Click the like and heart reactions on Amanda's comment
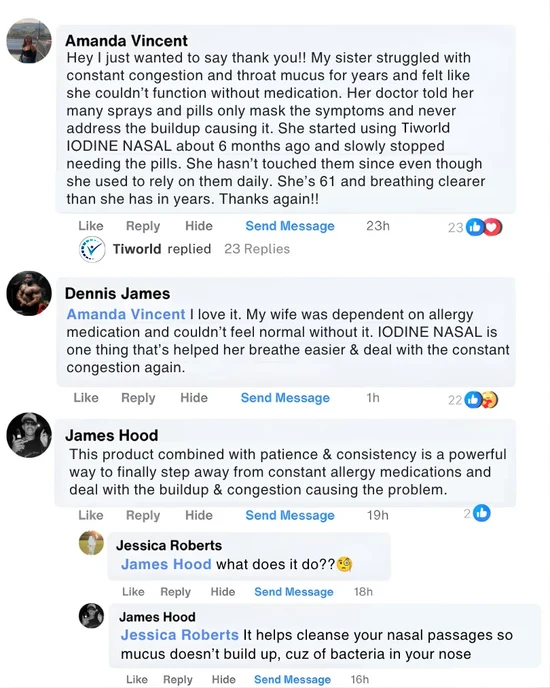Screen dimensions: 550x688 pos(484,227)
